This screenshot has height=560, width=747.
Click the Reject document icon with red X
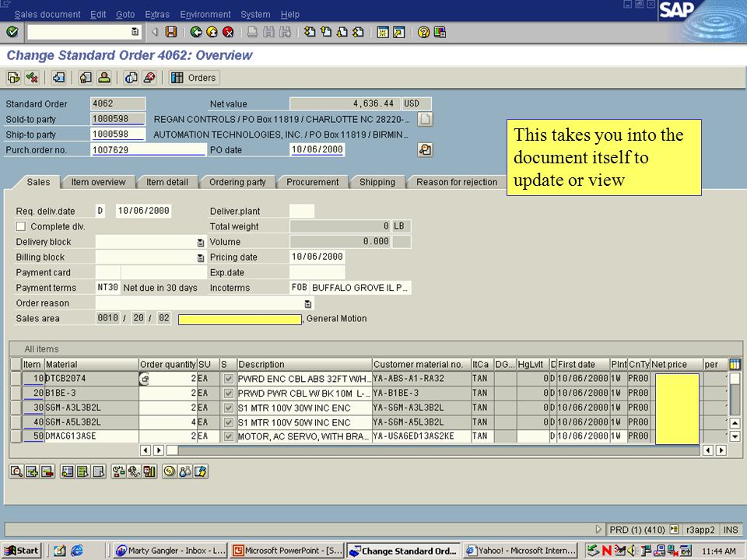coord(149,77)
